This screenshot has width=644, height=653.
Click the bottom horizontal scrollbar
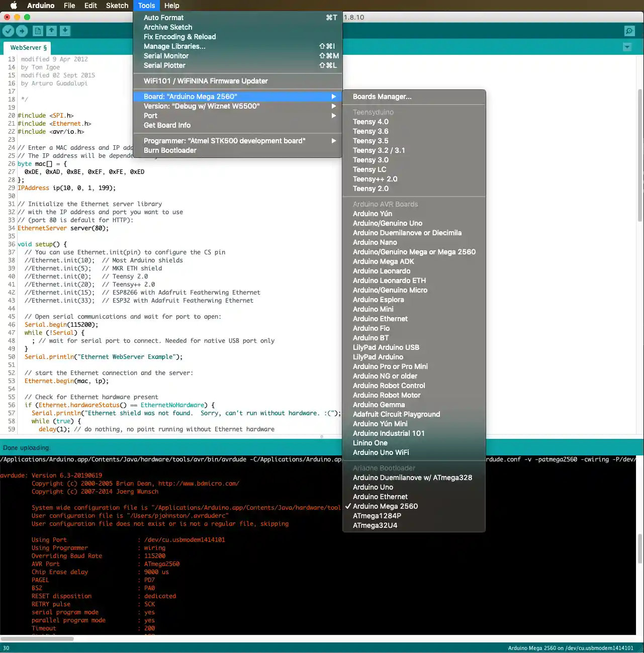(x=37, y=638)
